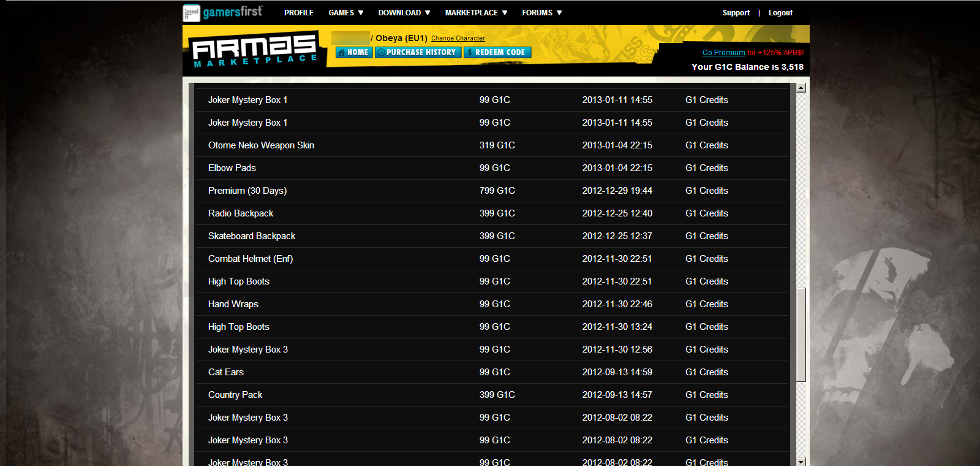Screen dimensions: 980x466
Task: Click the Go Premium link
Action: [x=723, y=53]
